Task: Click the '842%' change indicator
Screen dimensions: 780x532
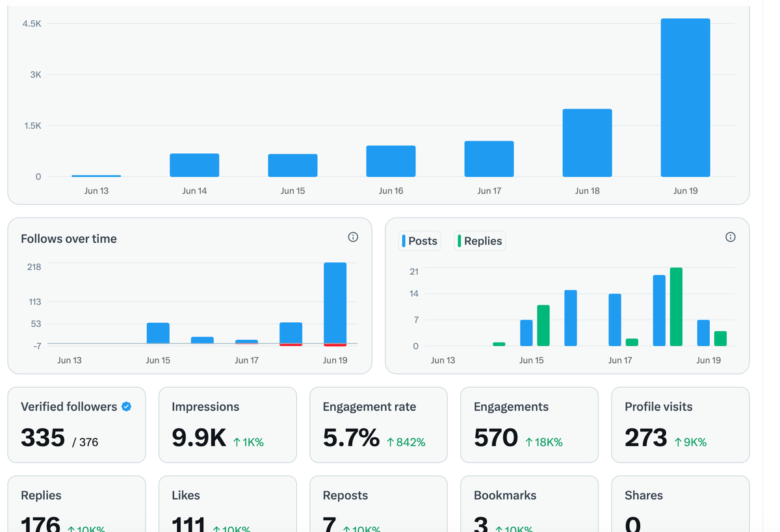Action: tap(406, 442)
